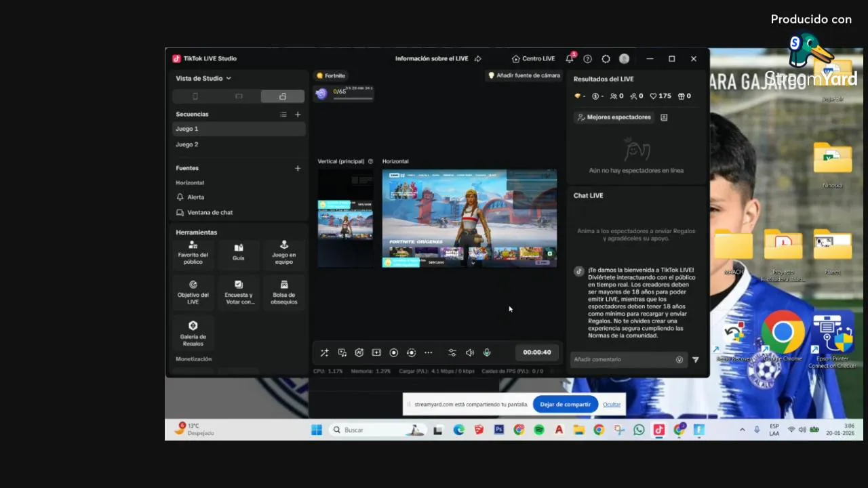Show hidden tray icons chevron
This screenshot has width=868, height=488.
[x=742, y=430]
